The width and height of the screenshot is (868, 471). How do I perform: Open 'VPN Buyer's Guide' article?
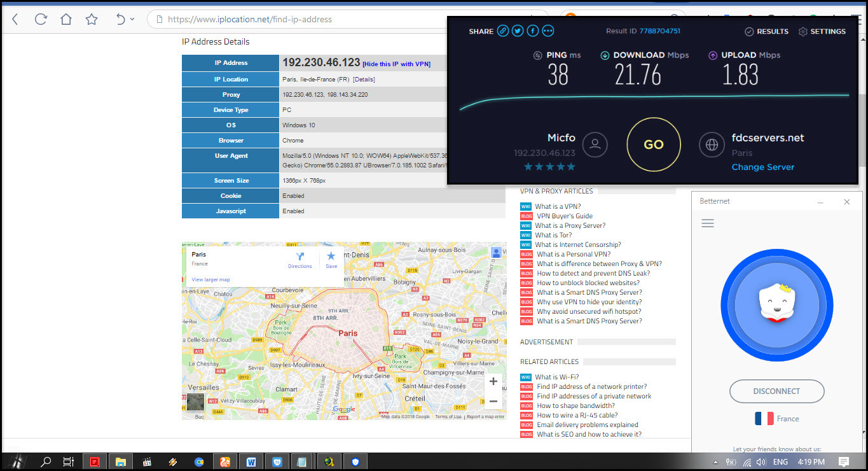[x=565, y=216]
